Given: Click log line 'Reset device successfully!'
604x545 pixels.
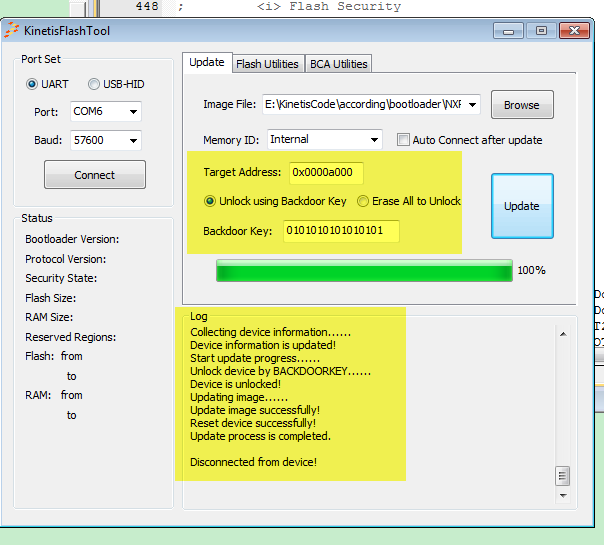Looking at the screenshot, I should [x=253, y=423].
